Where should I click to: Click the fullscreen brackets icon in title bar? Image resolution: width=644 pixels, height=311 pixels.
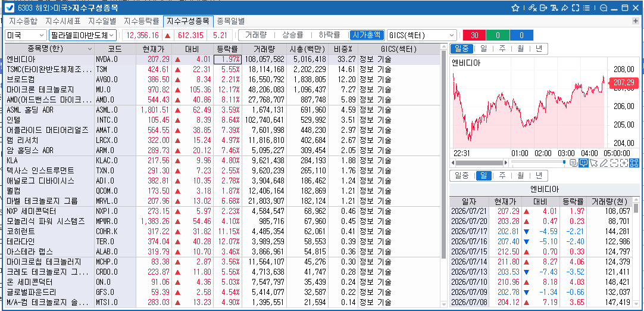coord(575,8)
